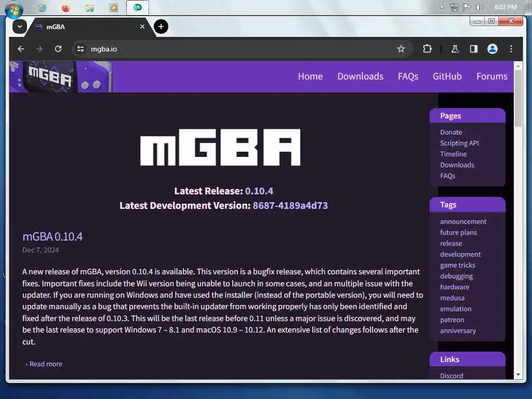This screenshot has width=532, height=399.
Task: Open Forums in site navigation
Action: (491, 76)
